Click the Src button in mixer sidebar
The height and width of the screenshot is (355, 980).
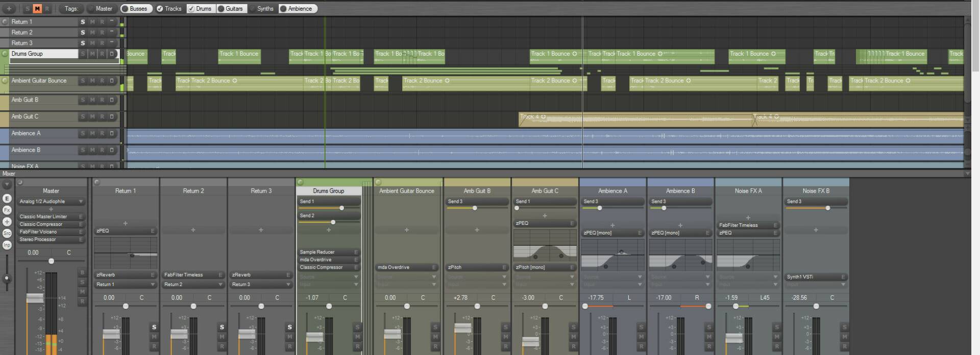[x=7, y=233]
